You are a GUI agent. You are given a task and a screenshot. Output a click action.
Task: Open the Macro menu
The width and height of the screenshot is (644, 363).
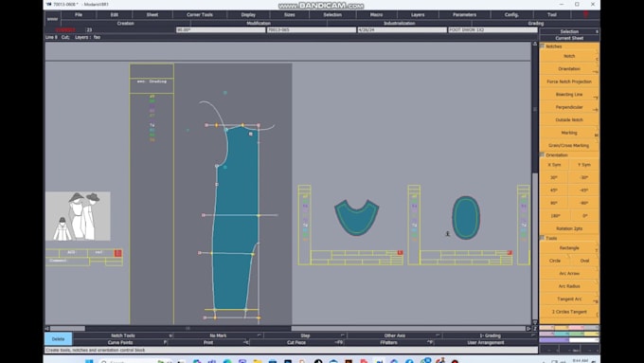[376, 14]
